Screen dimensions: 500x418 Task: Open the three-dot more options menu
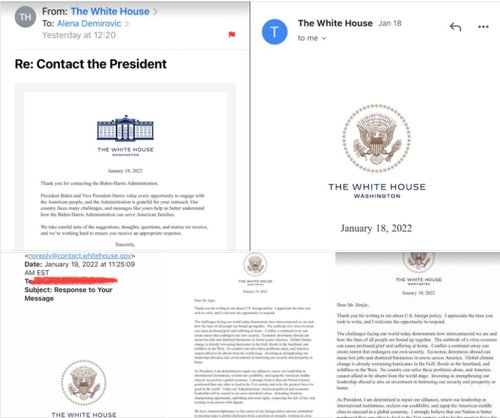pos(483,27)
